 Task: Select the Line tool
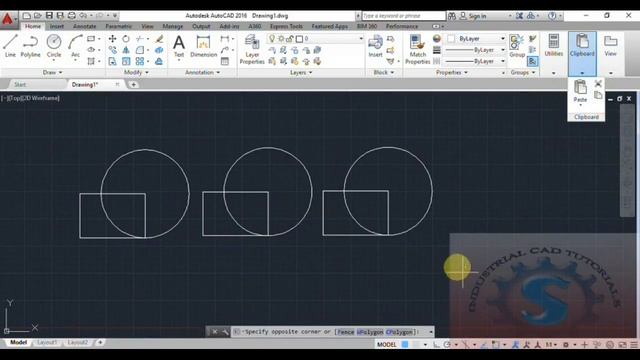10,46
